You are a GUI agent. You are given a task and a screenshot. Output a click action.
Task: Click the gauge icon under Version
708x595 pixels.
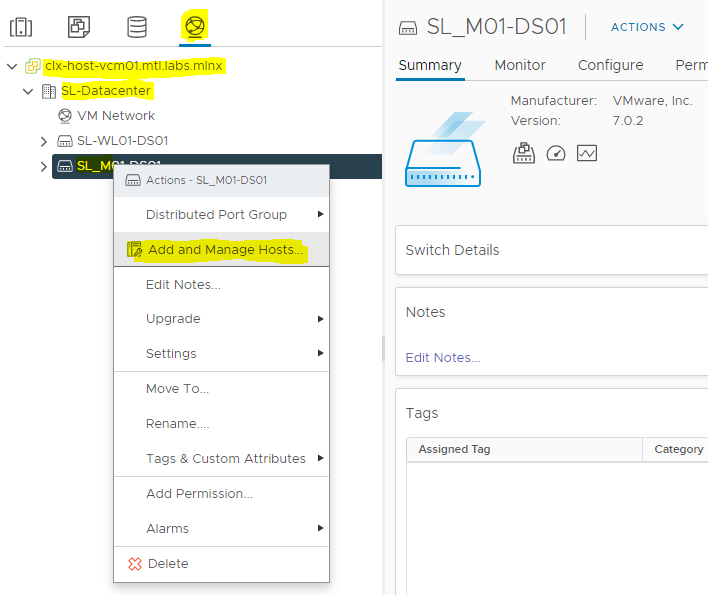click(556, 153)
